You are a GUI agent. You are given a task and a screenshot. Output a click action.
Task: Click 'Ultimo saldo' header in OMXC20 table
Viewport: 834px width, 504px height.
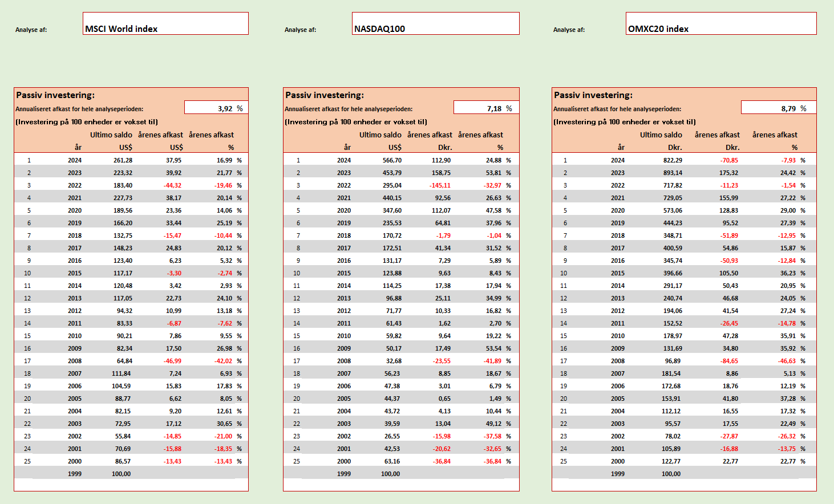click(x=661, y=135)
